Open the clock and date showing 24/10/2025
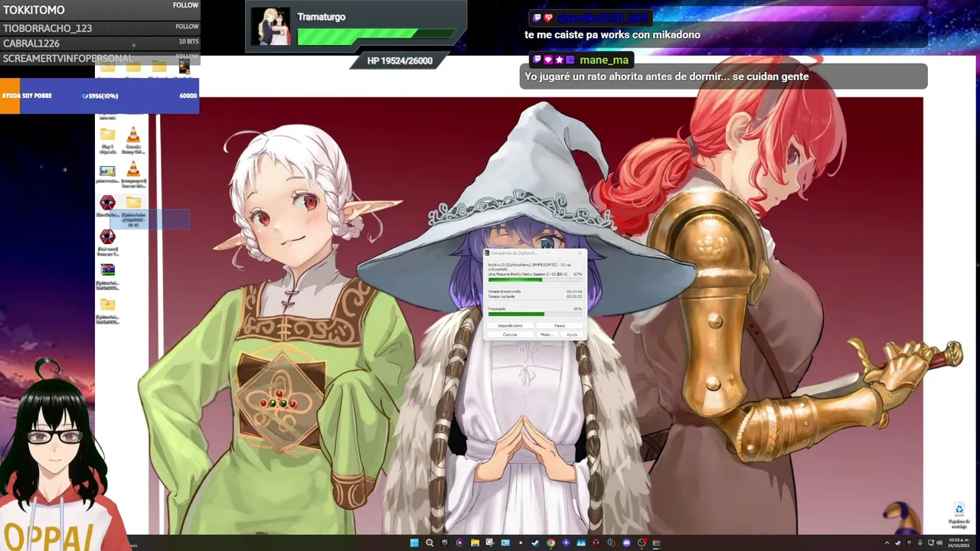 (959, 543)
